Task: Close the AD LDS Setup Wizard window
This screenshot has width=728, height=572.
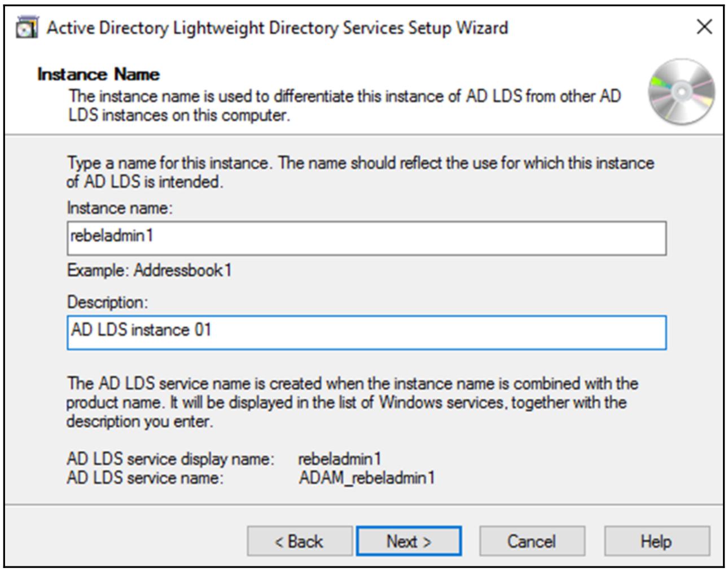Action: (704, 27)
